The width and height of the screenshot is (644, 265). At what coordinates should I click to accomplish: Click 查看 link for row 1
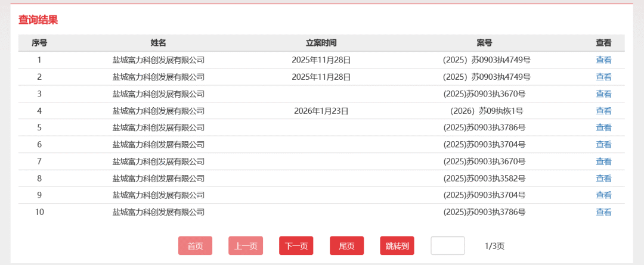pos(603,60)
